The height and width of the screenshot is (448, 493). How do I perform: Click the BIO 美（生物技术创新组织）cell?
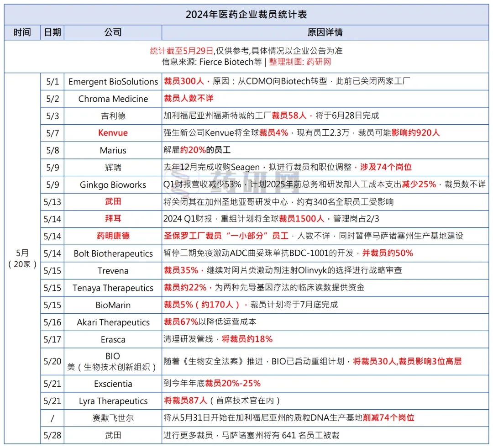(113, 362)
